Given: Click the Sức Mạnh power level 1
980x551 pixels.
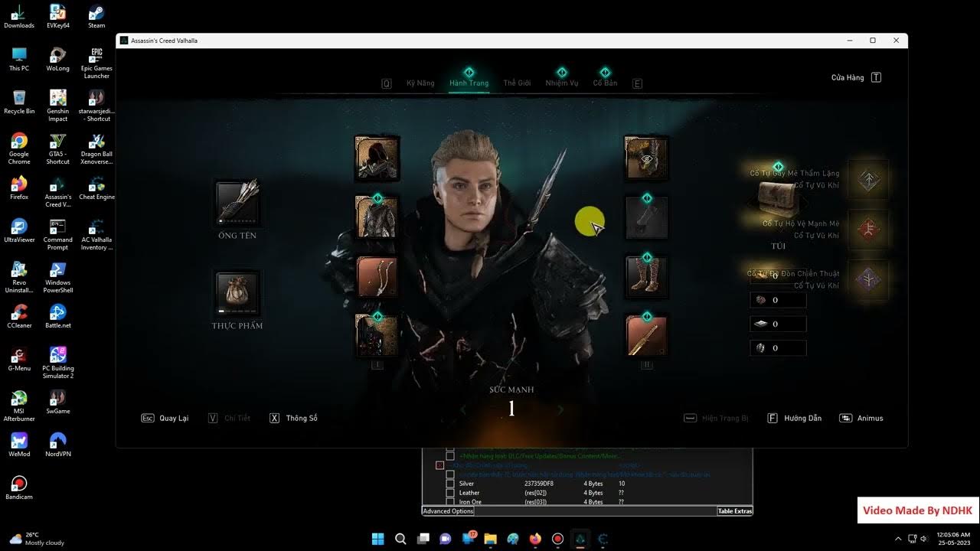Looking at the screenshot, I should (511, 409).
